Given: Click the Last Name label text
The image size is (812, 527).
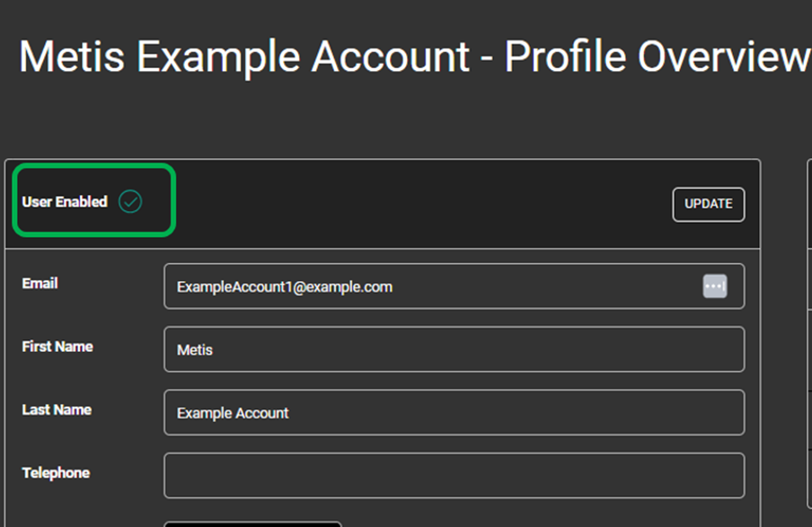Looking at the screenshot, I should (57, 409).
